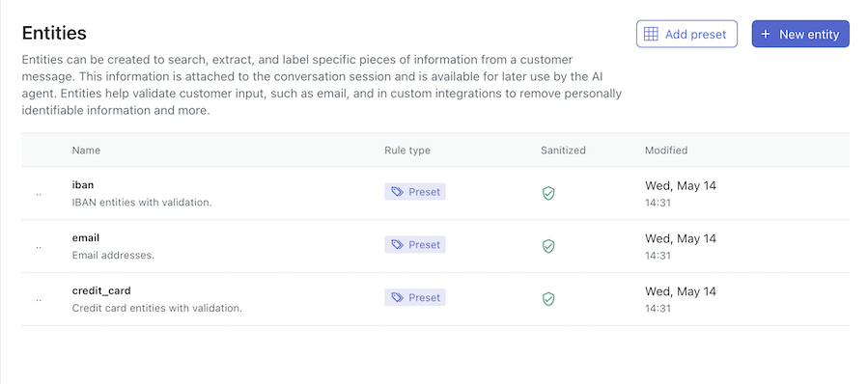
Task: Sort by the Modified column header
Action: tap(666, 150)
